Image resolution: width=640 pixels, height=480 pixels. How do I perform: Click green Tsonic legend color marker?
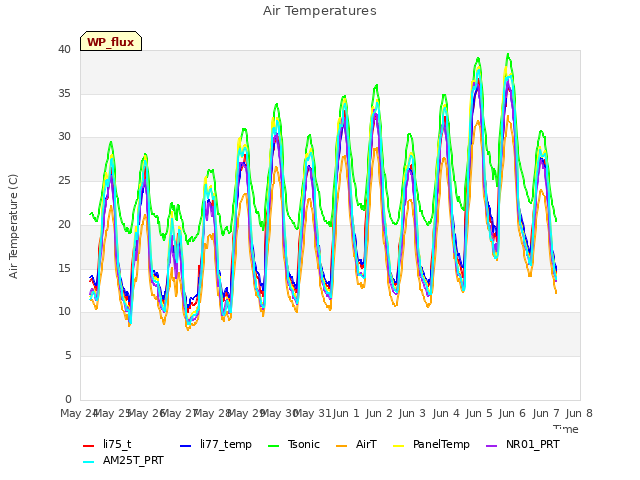coord(274,446)
